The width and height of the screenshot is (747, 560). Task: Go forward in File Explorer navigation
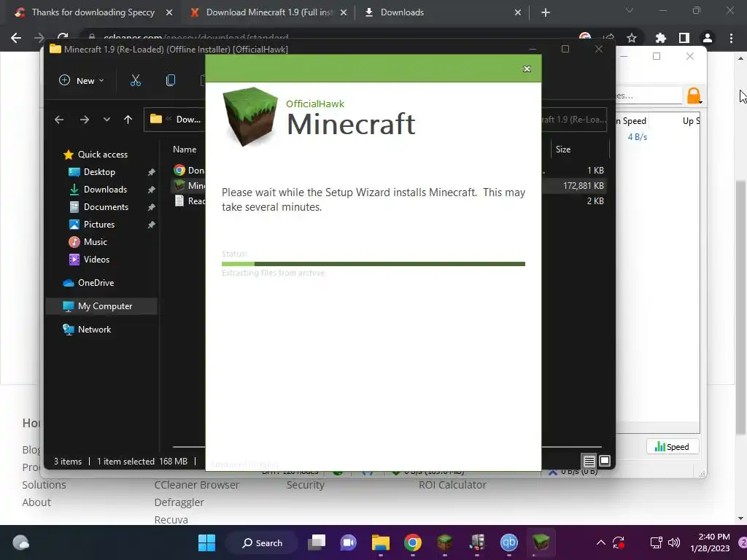pos(85,120)
